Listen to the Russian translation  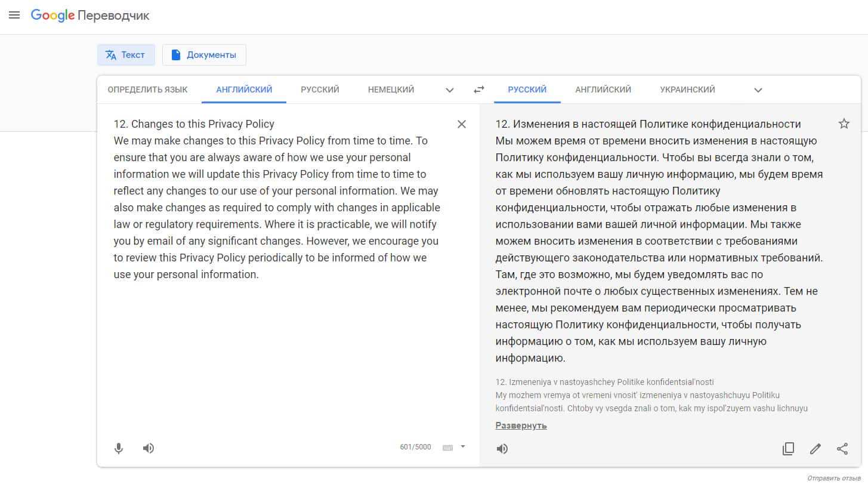pos(502,449)
